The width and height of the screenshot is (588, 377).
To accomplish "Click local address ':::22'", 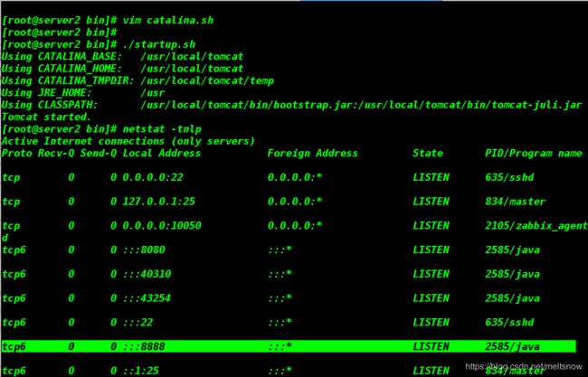I will point(138,322).
